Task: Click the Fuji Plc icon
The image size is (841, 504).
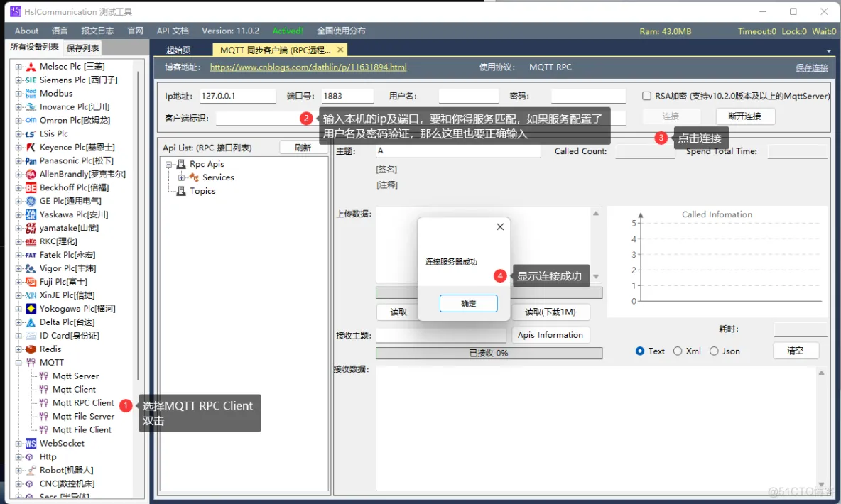Action: coord(31,282)
